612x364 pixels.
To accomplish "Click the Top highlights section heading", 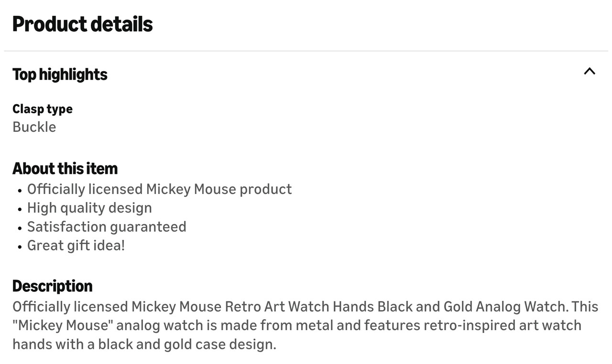I will (60, 75).
